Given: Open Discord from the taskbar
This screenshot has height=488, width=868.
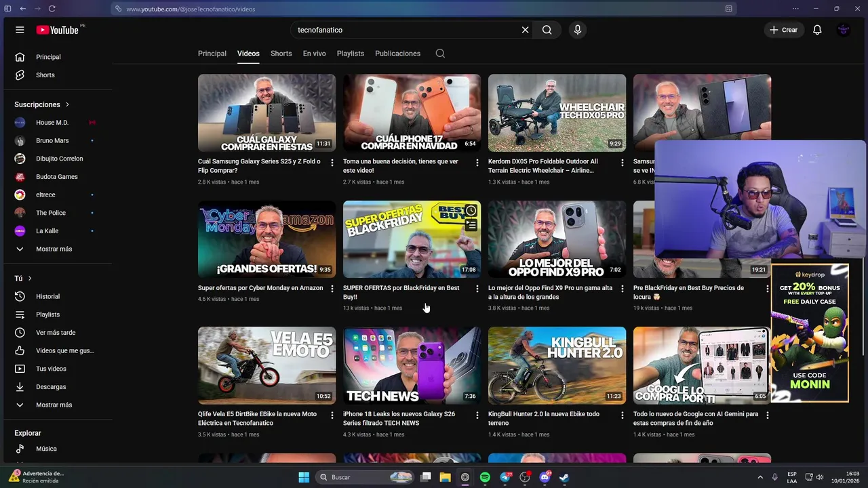Looking at the screenshot, I should tap(545, 477).
